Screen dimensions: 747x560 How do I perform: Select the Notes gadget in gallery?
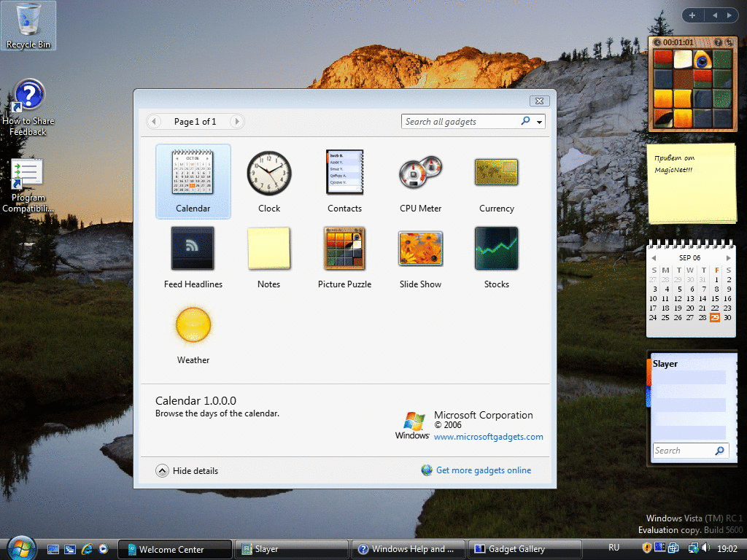click(x=268, y=257)
